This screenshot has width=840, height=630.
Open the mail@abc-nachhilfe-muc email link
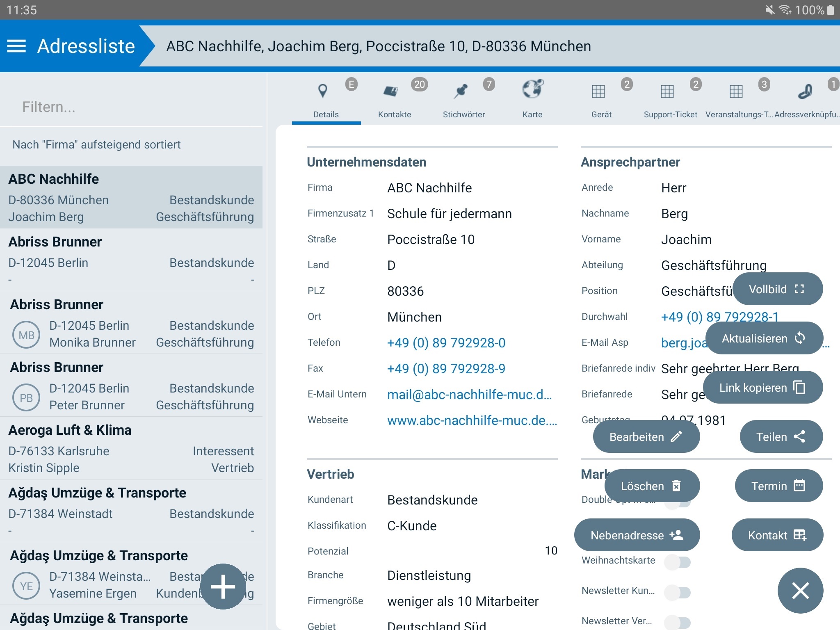click(470, 394)
